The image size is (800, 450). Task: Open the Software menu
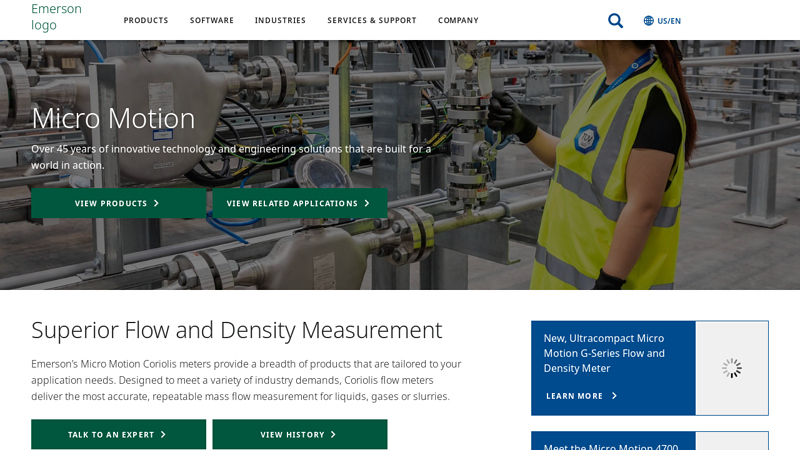point(212,20)
